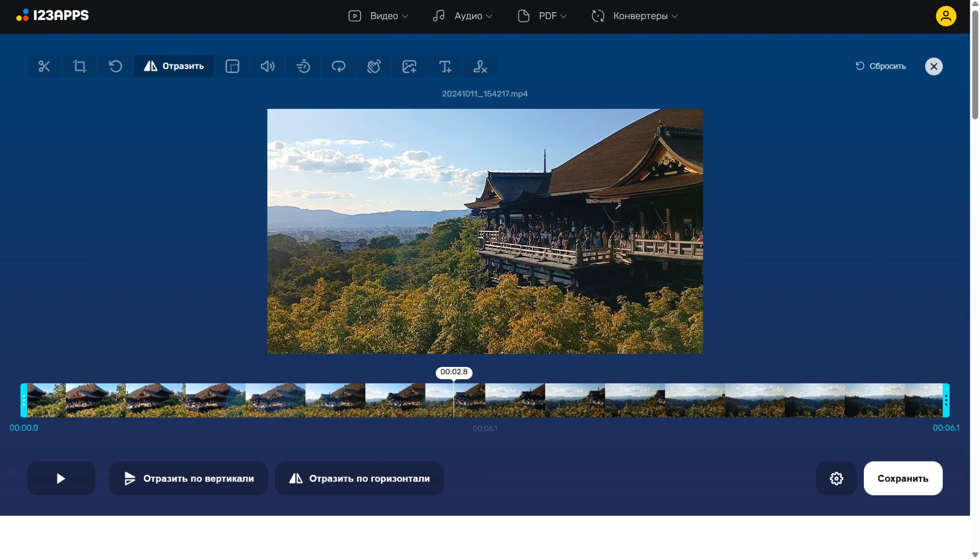The width and height of the screenshot is (980, 559).
Task: Click the Сбросить reset button
Action: pyautogui.click(x=881, y=66)
